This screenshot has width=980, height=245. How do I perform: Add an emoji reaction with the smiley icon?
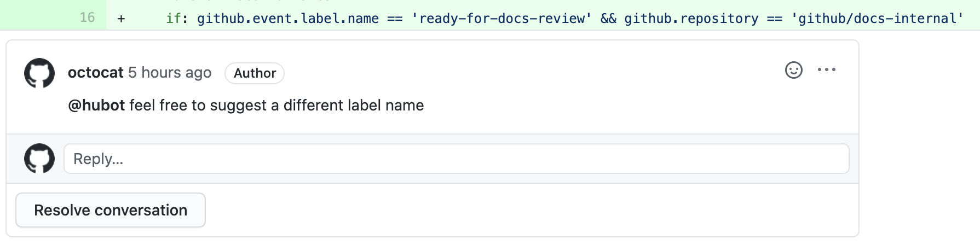793,70
